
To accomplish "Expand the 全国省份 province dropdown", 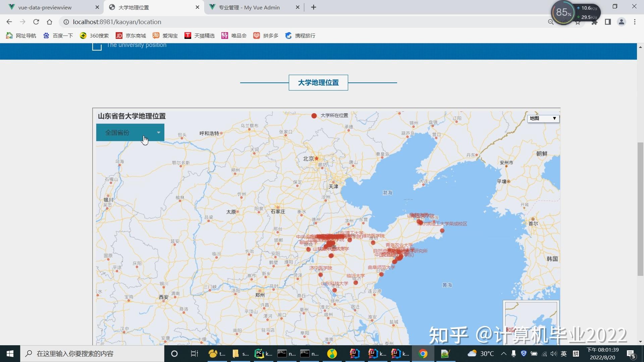I will point(130,132).
